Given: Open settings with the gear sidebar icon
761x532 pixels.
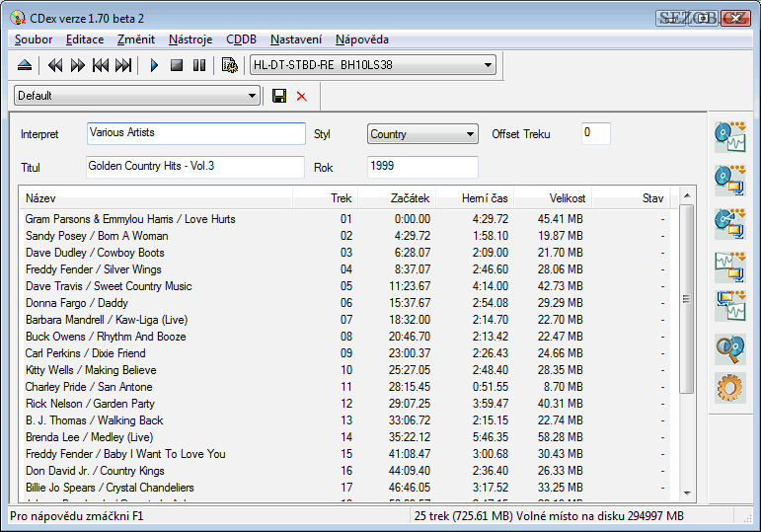Looking at the screenshot, I should point(730,388).
